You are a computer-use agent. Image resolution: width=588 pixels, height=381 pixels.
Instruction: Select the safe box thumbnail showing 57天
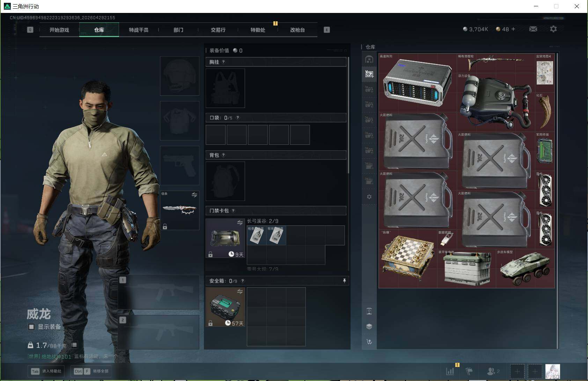[225, 307]
